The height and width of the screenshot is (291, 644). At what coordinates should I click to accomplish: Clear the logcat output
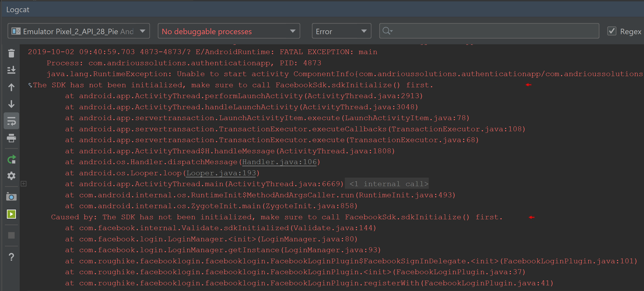pos(11,53)
